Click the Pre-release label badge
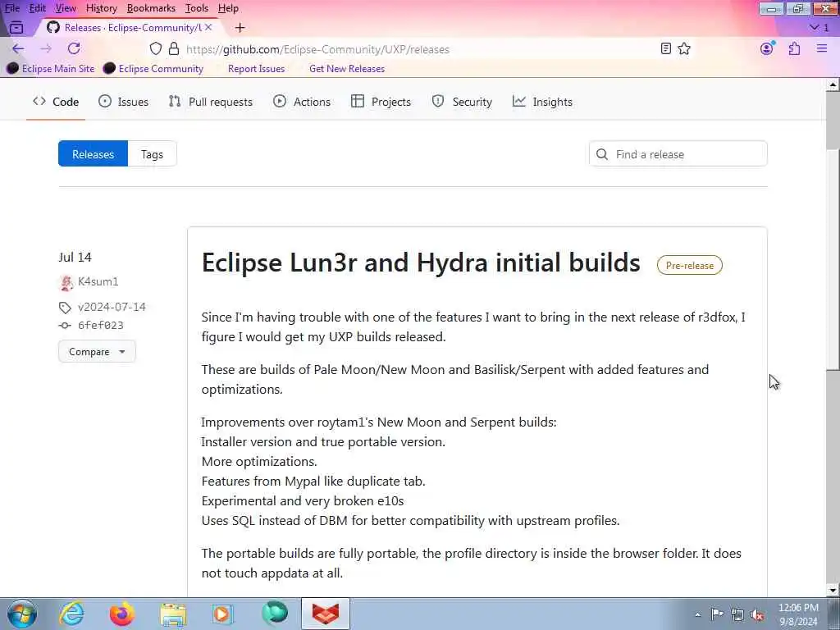 [x=690, y=265]
